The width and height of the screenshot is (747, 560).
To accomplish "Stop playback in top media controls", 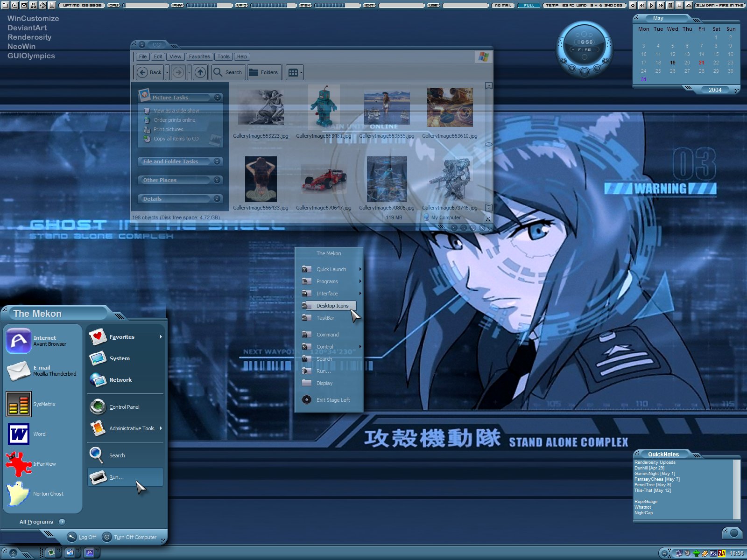I will [x=679, y=5].
